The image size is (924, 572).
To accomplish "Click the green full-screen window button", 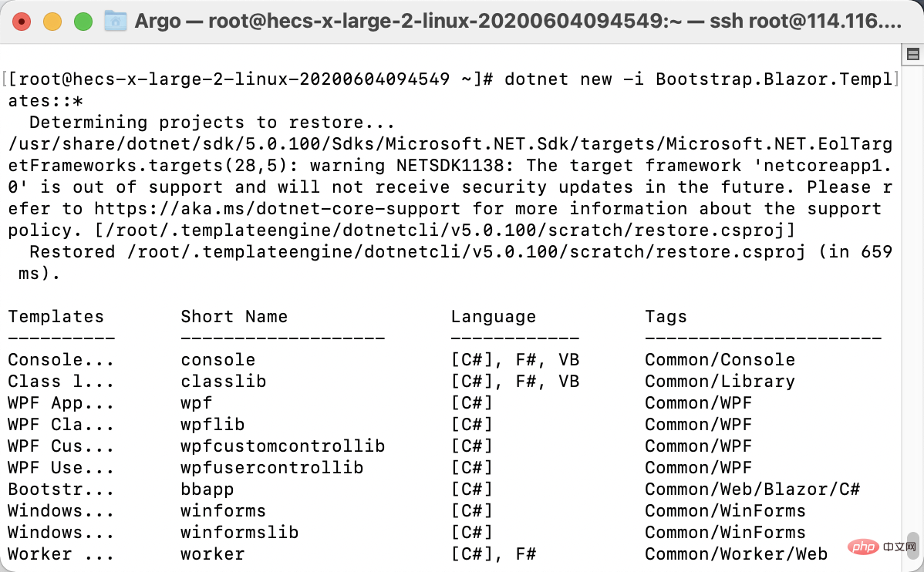I will point(83,22).
